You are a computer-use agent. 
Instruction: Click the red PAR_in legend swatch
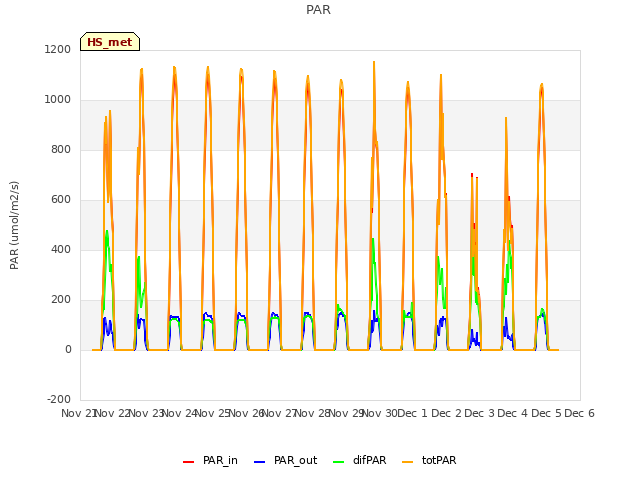[188, 462]
